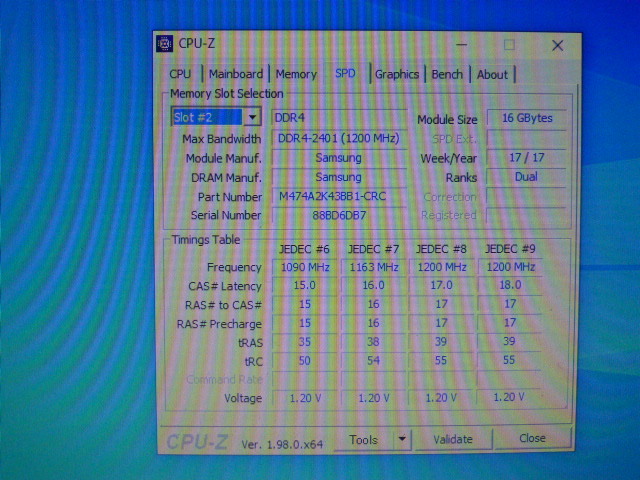Click the Memory Slot Selection group label
The image size is (640, 480).
pyautogui.click(x=227, y=94)
